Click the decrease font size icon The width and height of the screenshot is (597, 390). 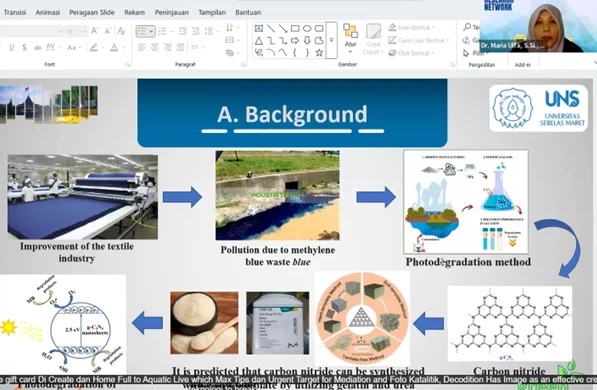tap(108, 31)
